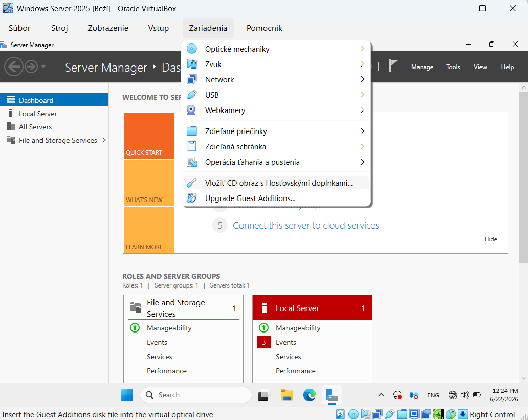The width and height of the screenshot is (528, 420).
Task: Open the Stroj menu
Action: coord(59,28)
